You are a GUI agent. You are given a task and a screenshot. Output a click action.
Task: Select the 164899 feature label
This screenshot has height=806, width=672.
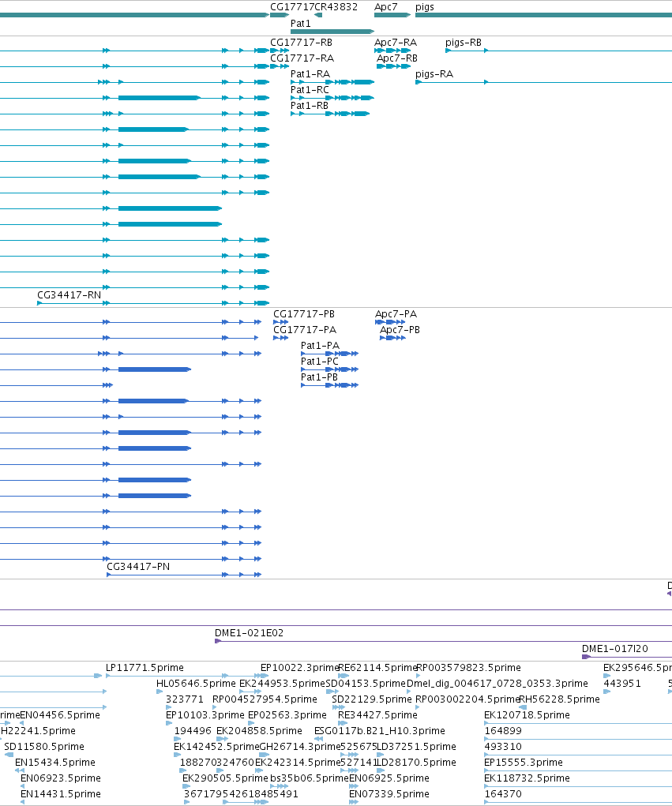[x=503, y=730]
